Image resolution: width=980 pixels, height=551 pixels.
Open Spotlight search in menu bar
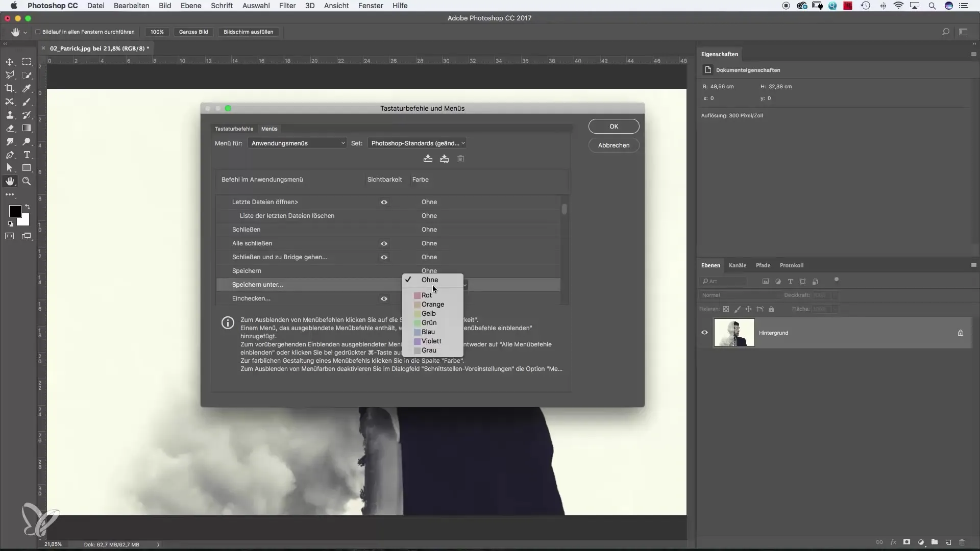pos(932,6)
